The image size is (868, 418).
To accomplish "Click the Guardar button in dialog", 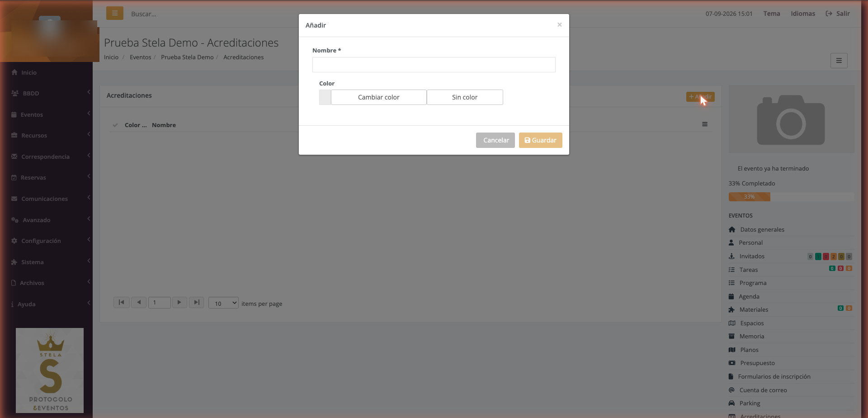I will (541, 140).
